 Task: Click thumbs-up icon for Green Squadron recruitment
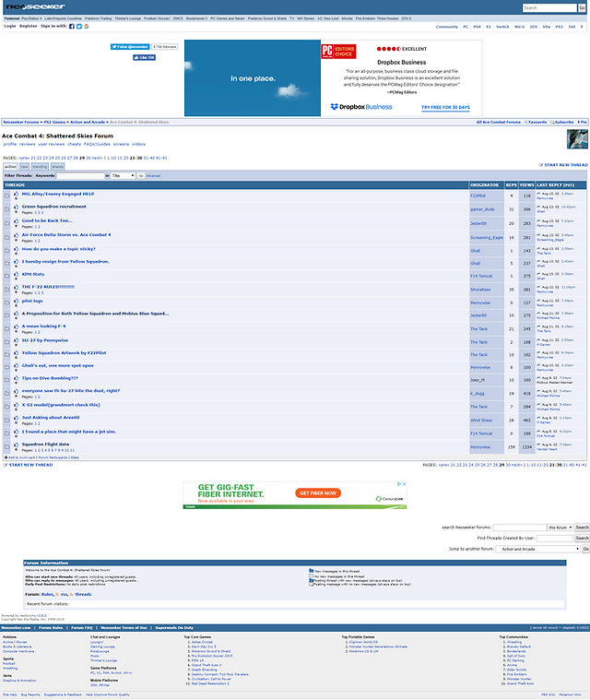pyautogui.click(x=16, y=207)
